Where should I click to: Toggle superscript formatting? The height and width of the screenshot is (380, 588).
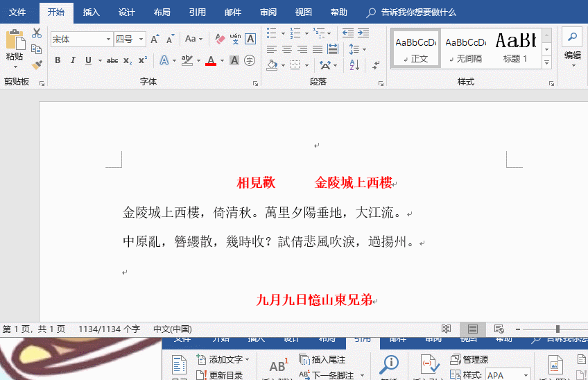click(x=143, y=60)
